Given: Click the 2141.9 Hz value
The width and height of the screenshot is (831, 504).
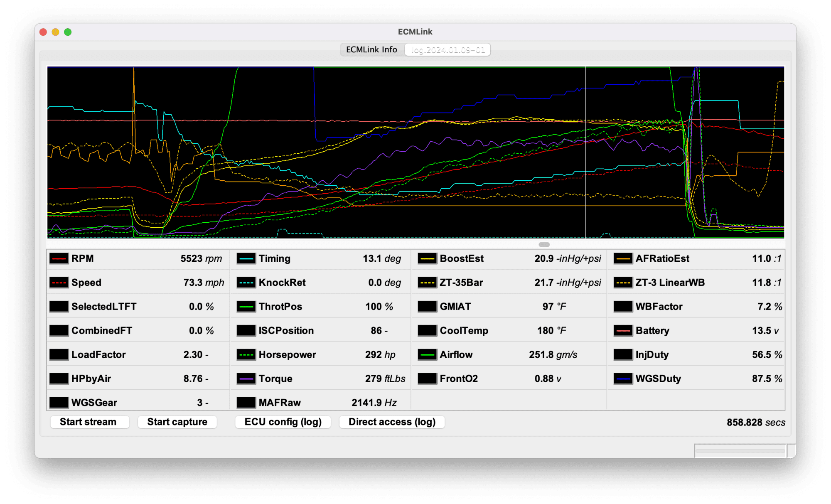Looking at the screenshot, I should click(x=374, y=403).
